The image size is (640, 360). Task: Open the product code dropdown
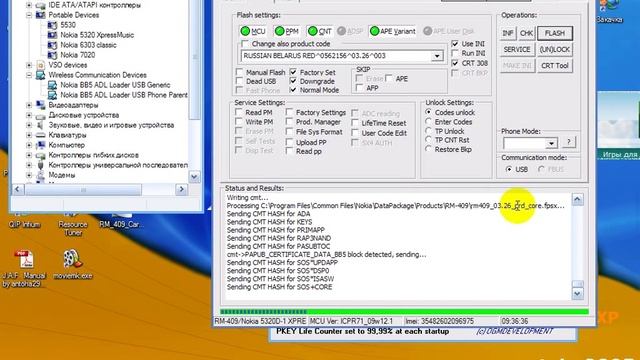tap(437, 56)
